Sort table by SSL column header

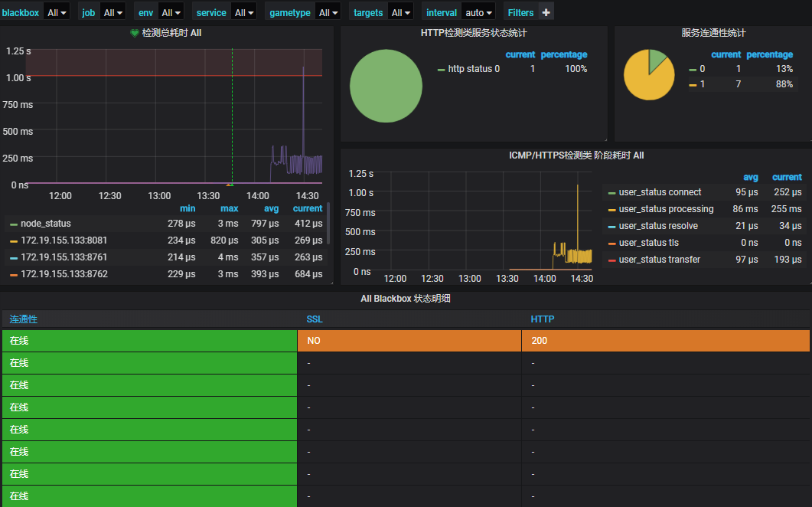315,319
